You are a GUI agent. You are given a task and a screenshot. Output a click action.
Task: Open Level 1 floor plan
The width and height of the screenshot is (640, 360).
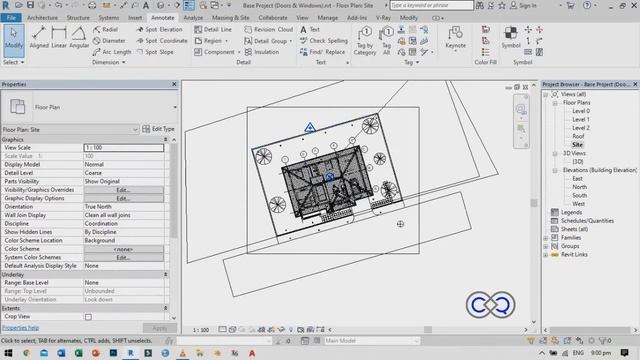pyautogui.click(x=580, y=120)
